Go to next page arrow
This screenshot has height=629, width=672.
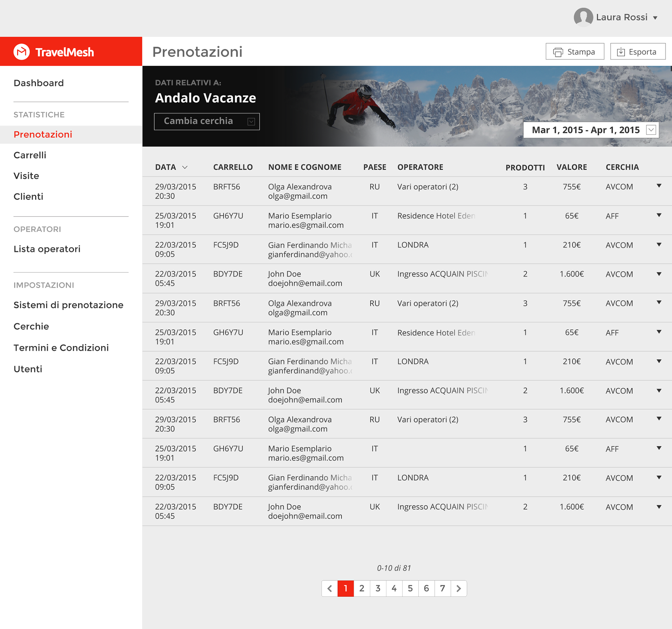pyautogui.click(x=459, y=588)
